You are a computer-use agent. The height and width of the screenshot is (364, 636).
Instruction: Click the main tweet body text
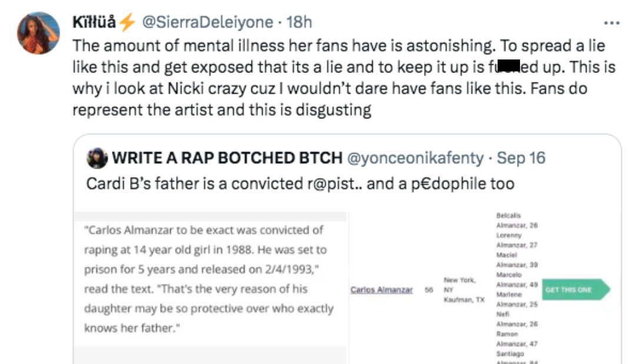(x=342, y=78)
